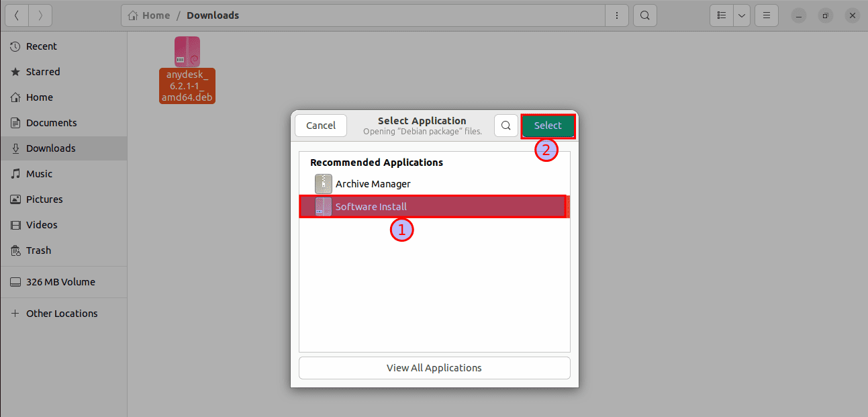This screenshot has height=417, width=868.
Task: Expand the view options dropdown arrow
Action: pos(742,15)
